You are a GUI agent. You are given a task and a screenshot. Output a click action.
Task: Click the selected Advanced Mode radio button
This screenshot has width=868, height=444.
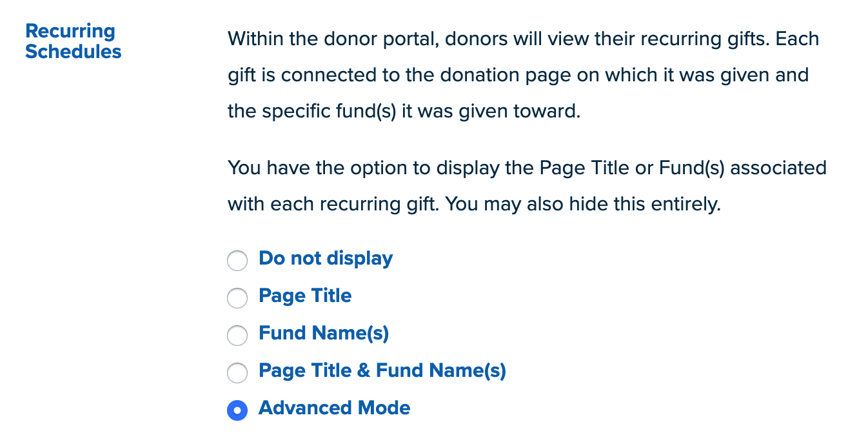pos(237,410)
